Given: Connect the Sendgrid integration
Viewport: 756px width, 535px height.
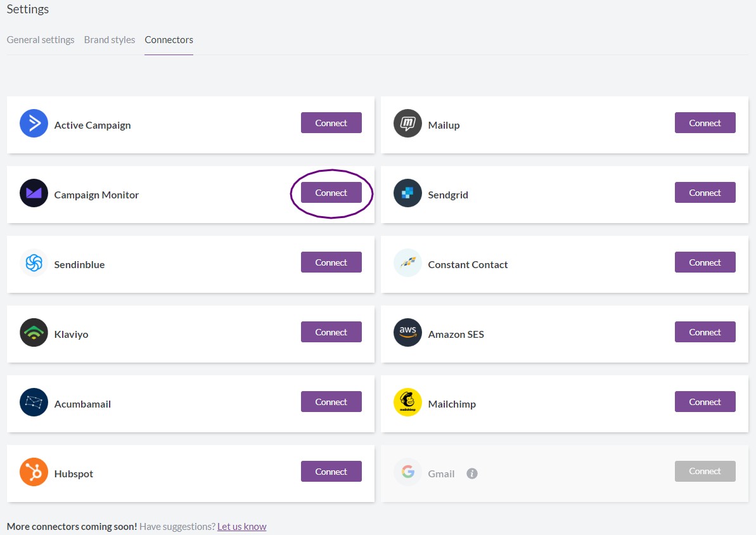Looking at the screenshot, I should [x=705, y=193].
